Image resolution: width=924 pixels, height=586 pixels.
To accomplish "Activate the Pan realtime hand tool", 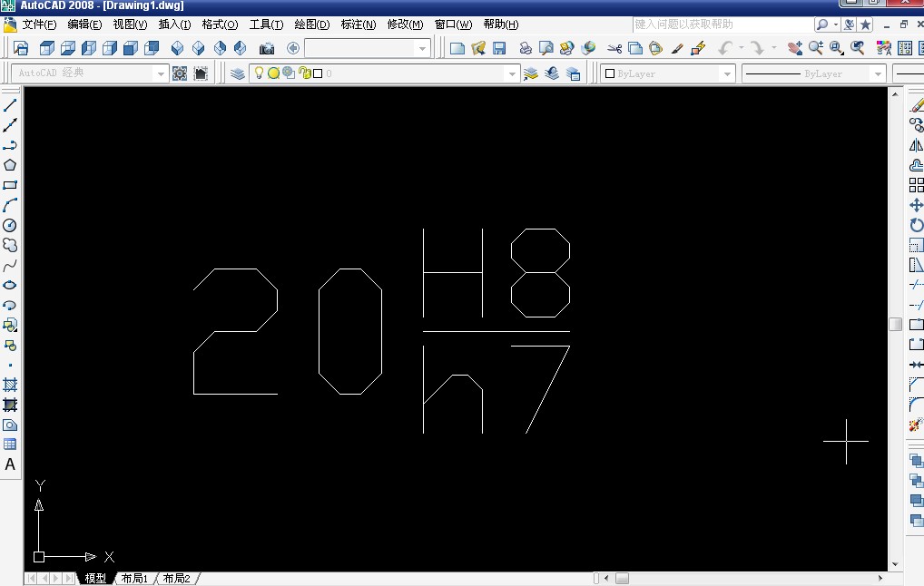I will coord(795,48).
